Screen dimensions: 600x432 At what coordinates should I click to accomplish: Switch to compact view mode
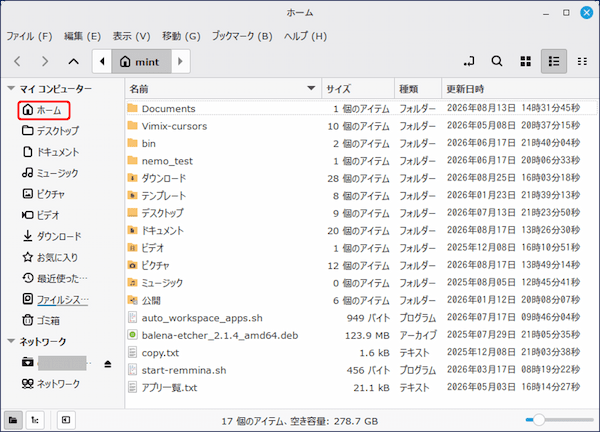click(582, 61)
